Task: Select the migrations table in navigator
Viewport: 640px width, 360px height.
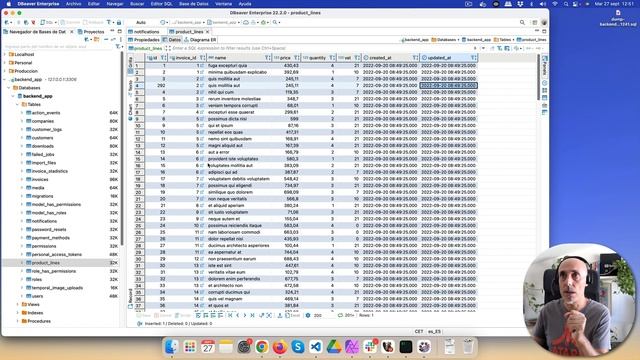Action: point(42,196)
